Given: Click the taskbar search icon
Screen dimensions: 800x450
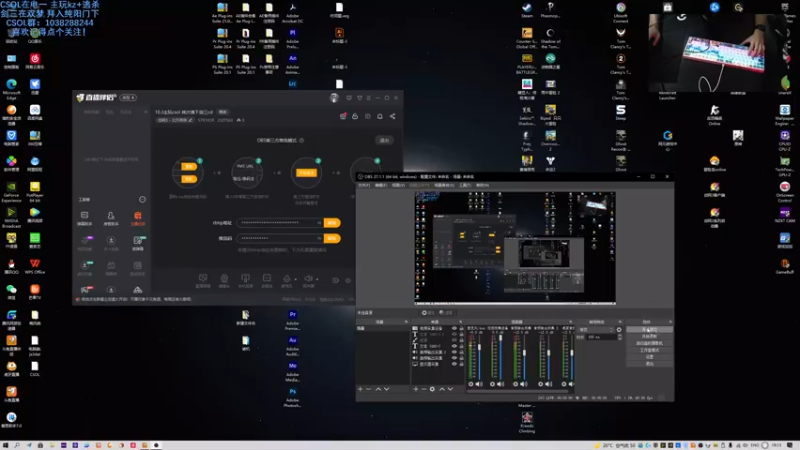Looking at the screenshot, I should [x=17, y=445].
